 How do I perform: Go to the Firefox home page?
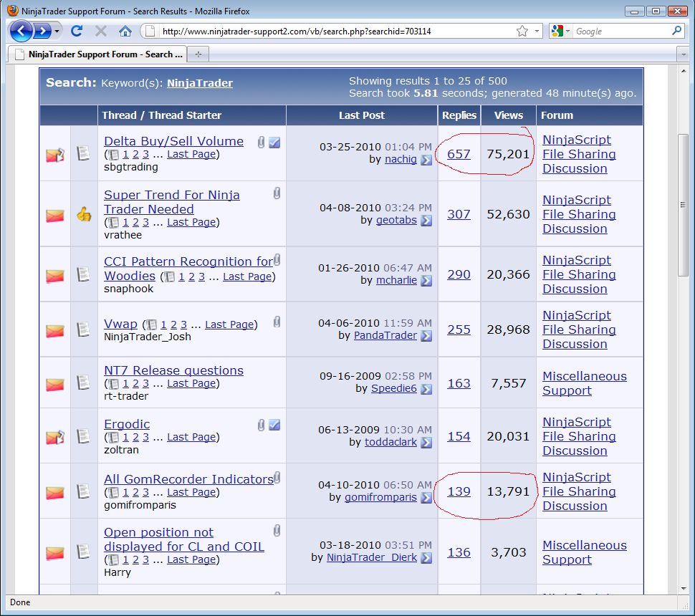point(125,31)
